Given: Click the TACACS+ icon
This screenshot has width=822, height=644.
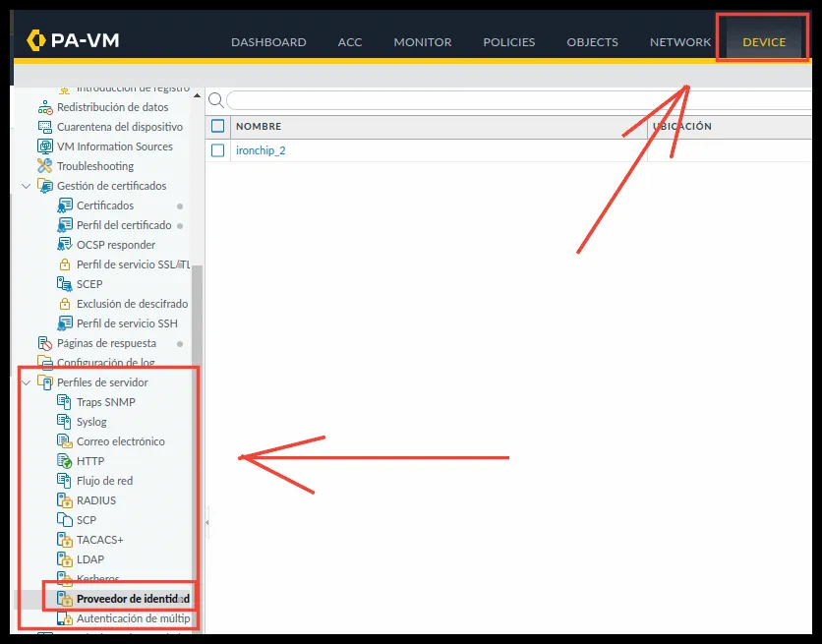Looking at the screenshot, I should pyautogui.click(x=64, y=540).
